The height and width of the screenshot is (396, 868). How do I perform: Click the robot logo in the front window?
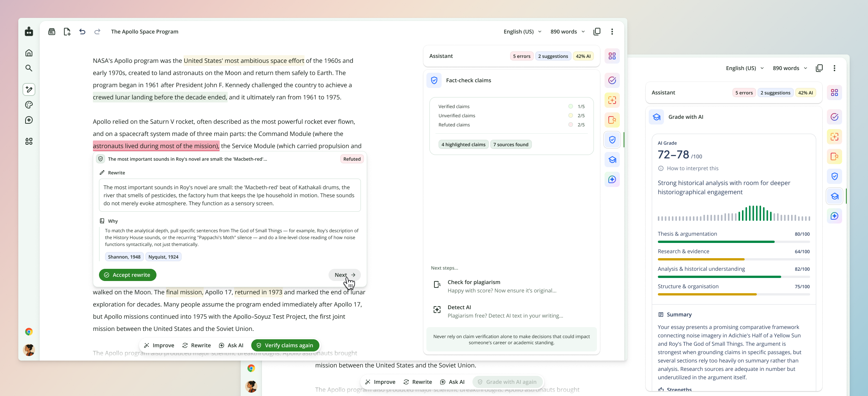[29, 32]
